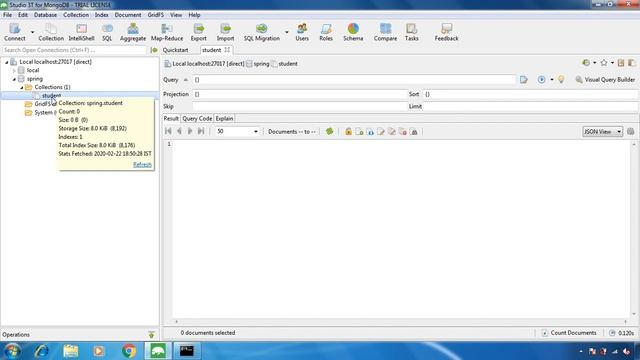Image resolution: width=640 pixels, height=360 pixels.
Task: Click the settings gear beside JSON View
Action: [x=631, y=131]
